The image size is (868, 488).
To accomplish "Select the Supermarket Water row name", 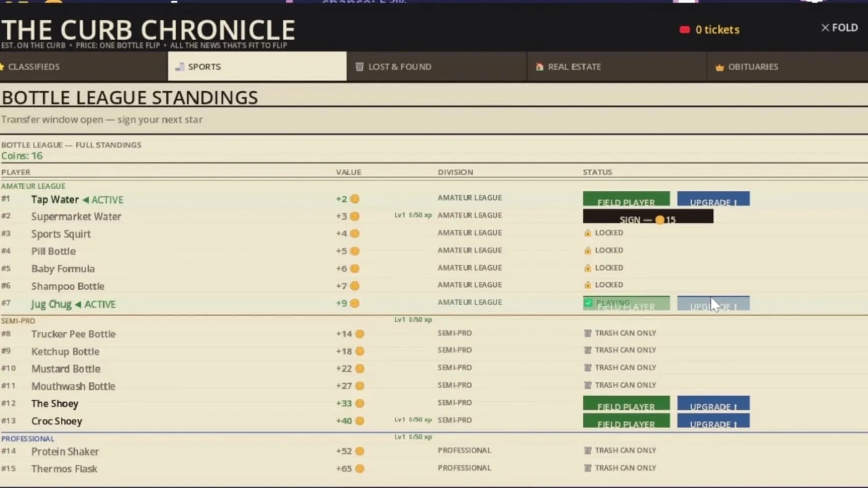I will [76, 216].
